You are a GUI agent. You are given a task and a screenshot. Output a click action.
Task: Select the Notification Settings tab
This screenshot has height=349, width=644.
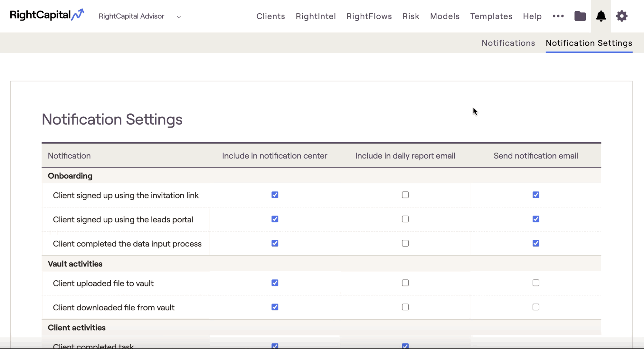click(589, 43)
